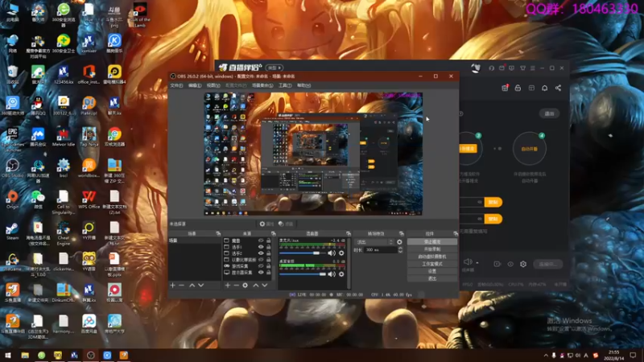Click 启动虚拟摄像机 button
This screenshot has width=644, height=362.
click(x=432, y=257)
